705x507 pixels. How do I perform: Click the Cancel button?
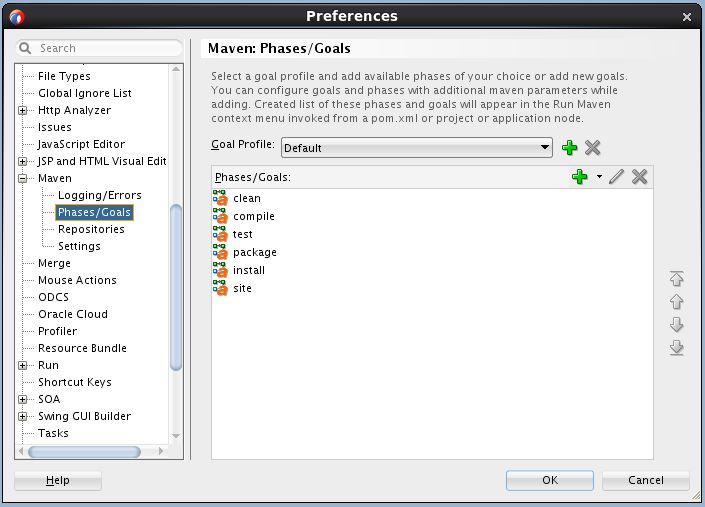pyautogui.click(x=645, y=480)
